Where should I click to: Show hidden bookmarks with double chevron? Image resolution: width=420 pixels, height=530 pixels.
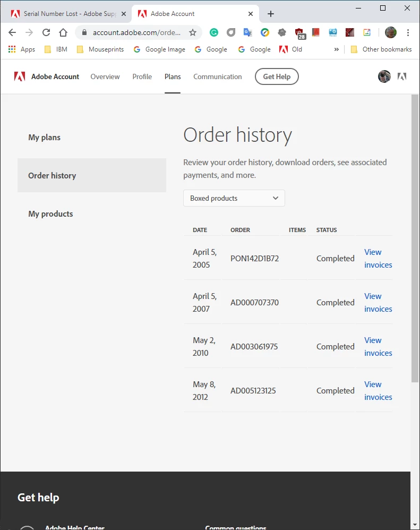tap(336, 49)
